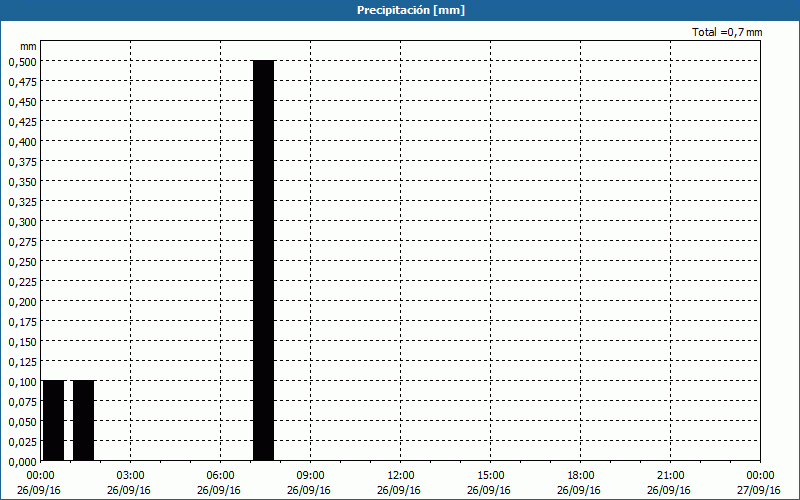Select the tall 0,500 mm precipitation bar

(x=264, y=261)
